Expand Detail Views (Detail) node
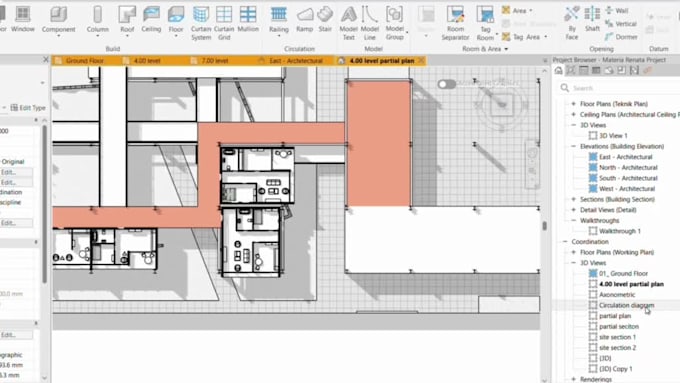680x383 pixels. 574,210
